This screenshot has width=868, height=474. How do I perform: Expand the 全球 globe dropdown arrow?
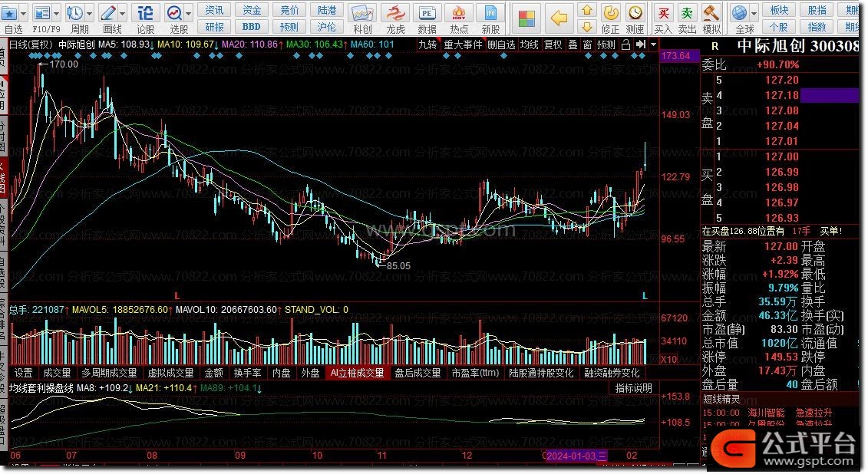click(754, 13)
